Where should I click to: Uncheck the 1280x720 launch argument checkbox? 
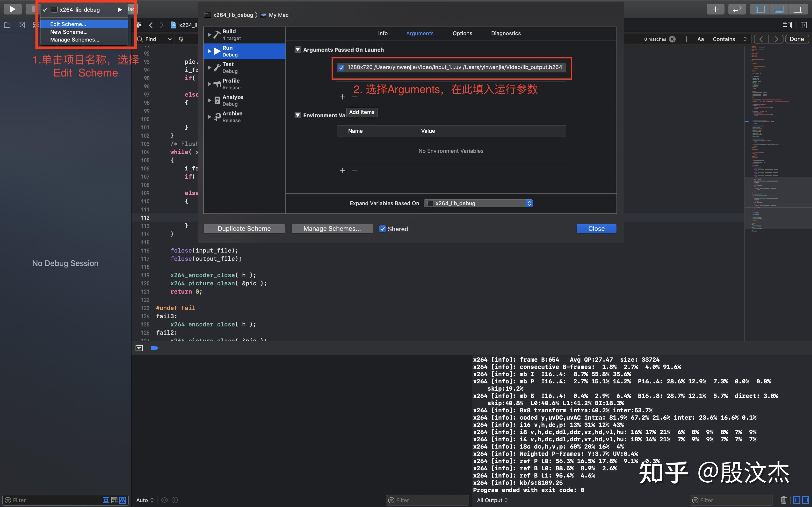pos(341,67)
